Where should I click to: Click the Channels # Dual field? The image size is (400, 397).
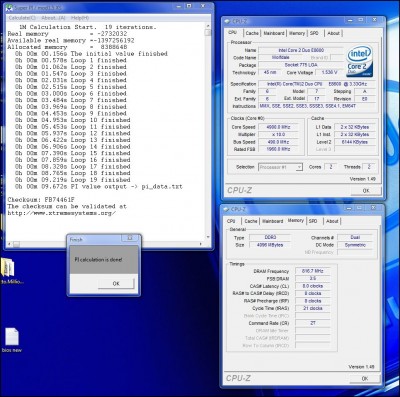click(x=355, y=237)
